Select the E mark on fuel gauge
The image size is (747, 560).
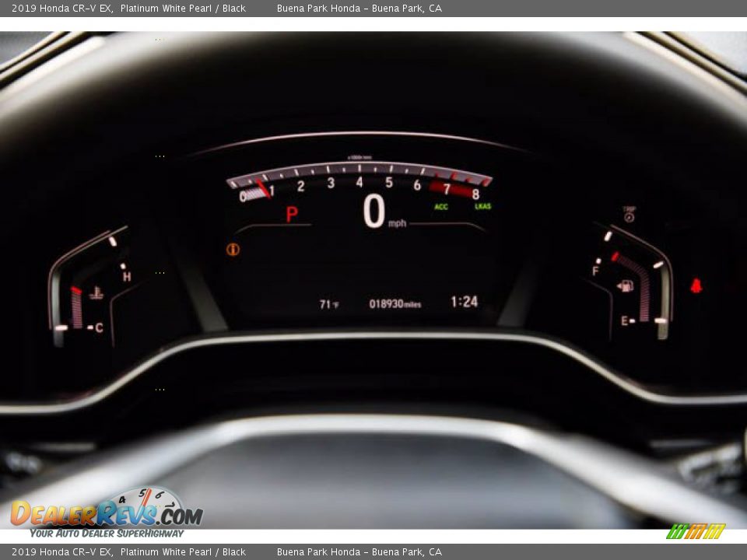click(624, 321)
